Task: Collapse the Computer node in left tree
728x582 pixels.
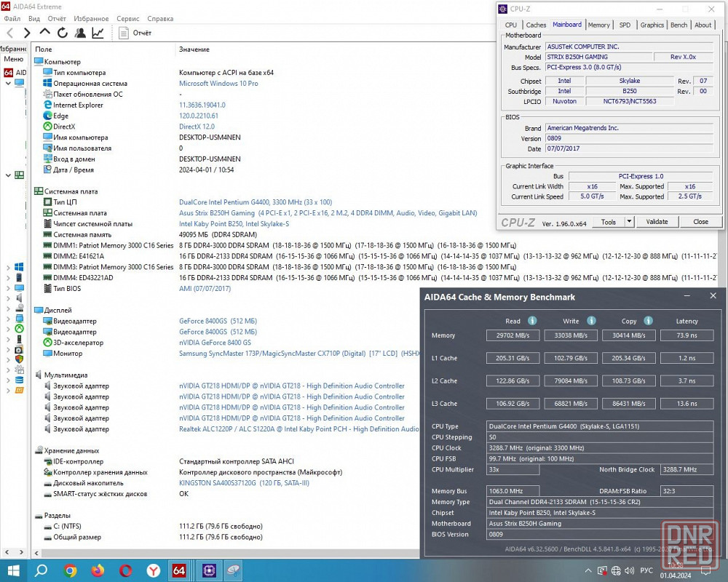Action: (x=8, y=83)
